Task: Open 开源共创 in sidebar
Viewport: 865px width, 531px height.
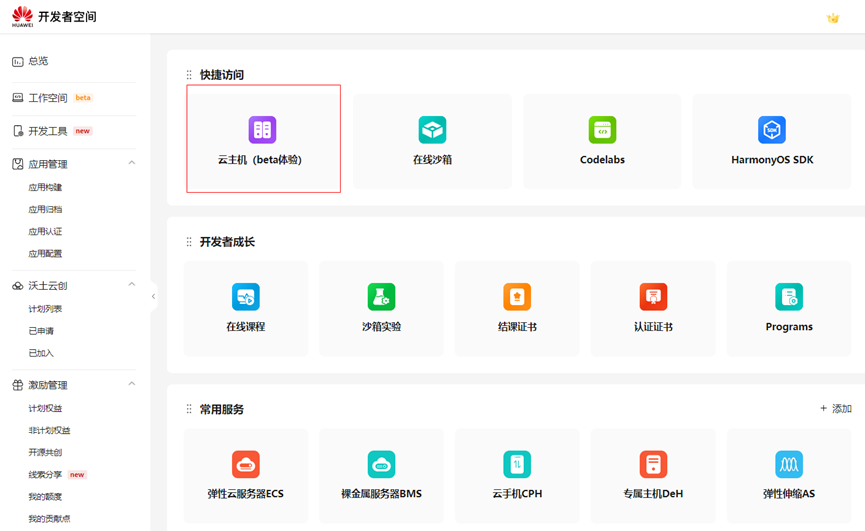Action: 45,452
